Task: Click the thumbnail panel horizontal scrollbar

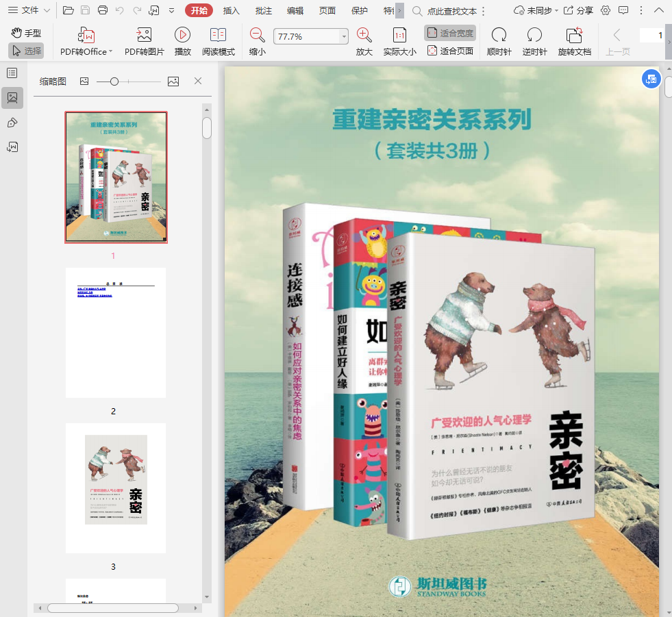Action: click(113, 608)
